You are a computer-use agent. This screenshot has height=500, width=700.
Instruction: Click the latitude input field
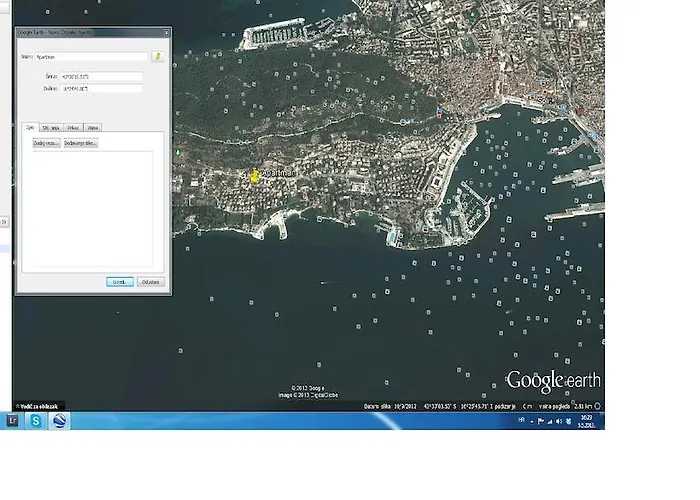click(x=101, y=76)
